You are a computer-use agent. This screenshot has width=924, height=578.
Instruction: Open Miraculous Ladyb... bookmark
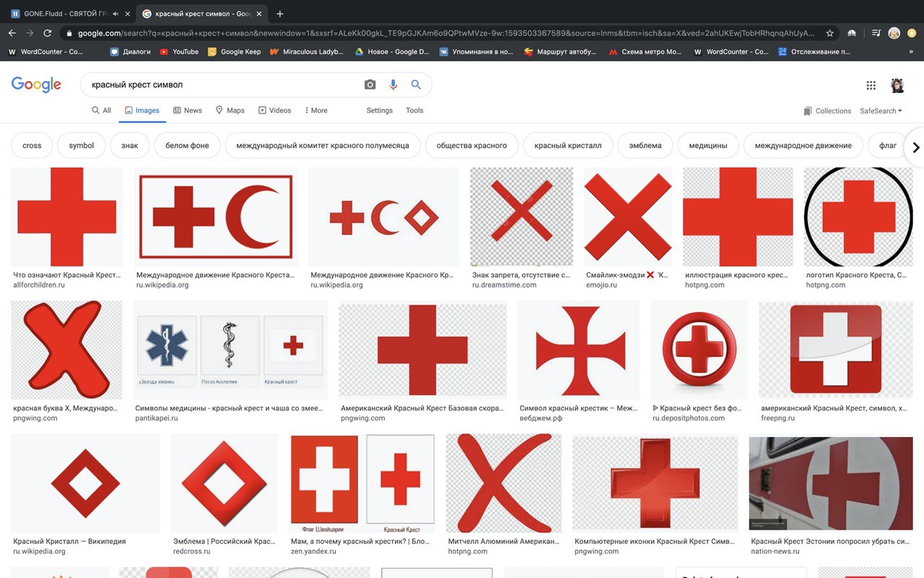(x=307, y=52)
